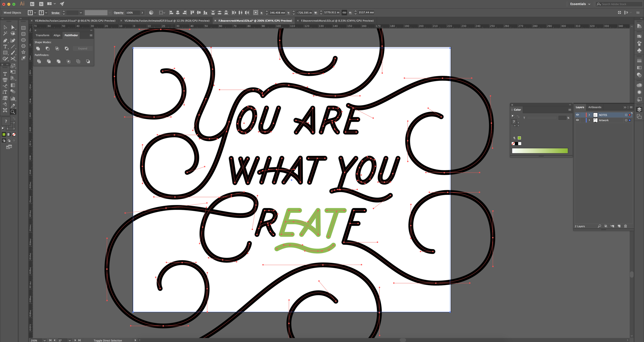
Task: Select the Curvature tool
Action: pos(13,40)
